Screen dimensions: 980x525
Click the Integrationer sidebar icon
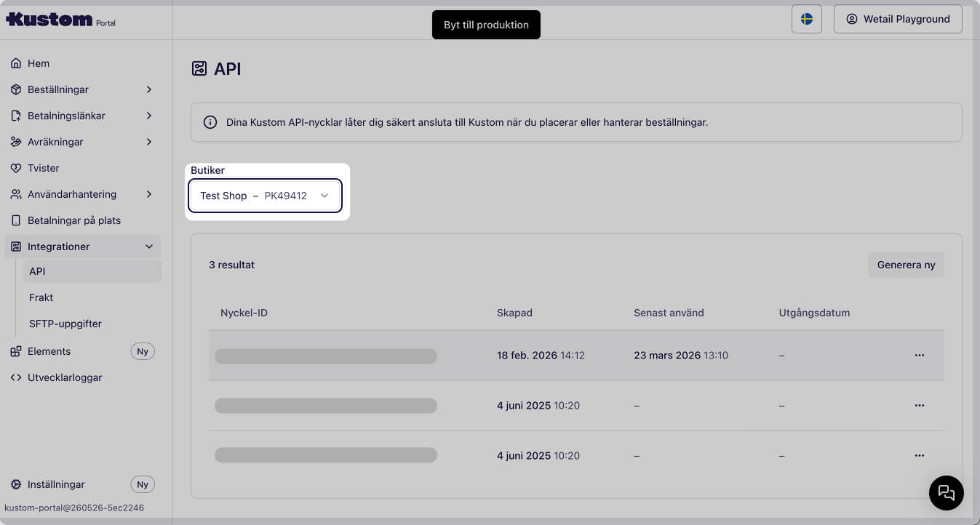(x=16, y=247)
